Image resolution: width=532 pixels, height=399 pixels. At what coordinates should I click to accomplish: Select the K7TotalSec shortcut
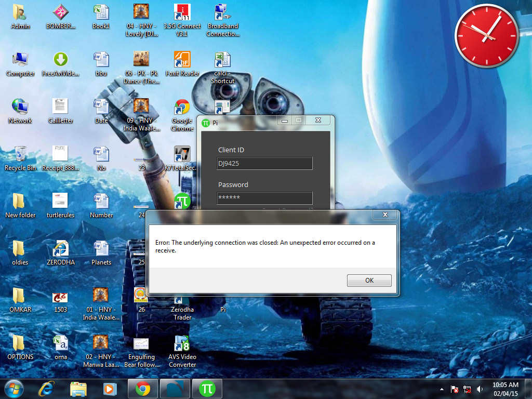point(181,158)
